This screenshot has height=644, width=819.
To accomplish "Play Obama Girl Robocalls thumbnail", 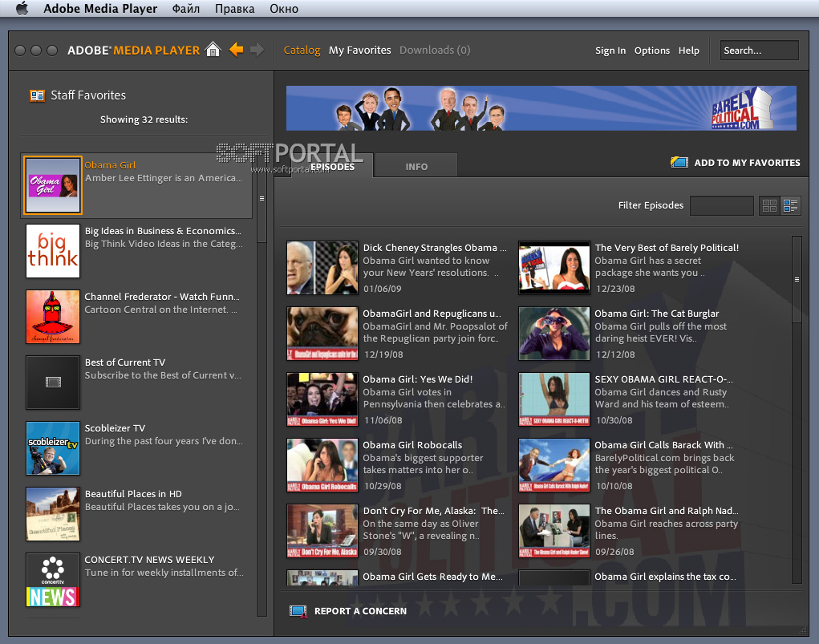I will tap(322, 465).
